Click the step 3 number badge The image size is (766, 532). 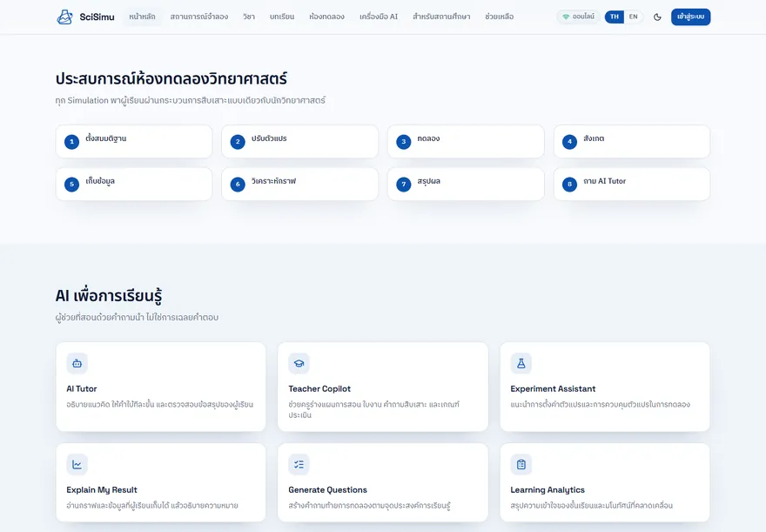click(404, 142)
